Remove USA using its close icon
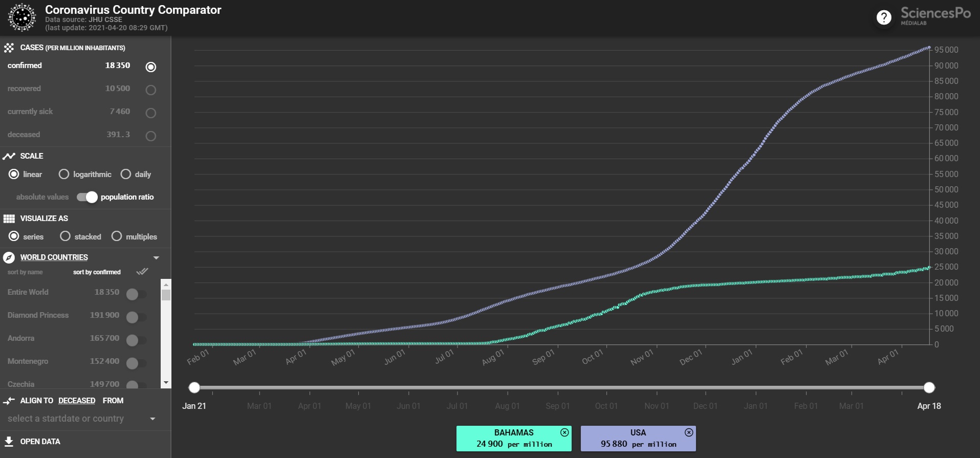This screenshot has width=980, height=458. click(x=689, y=432)
